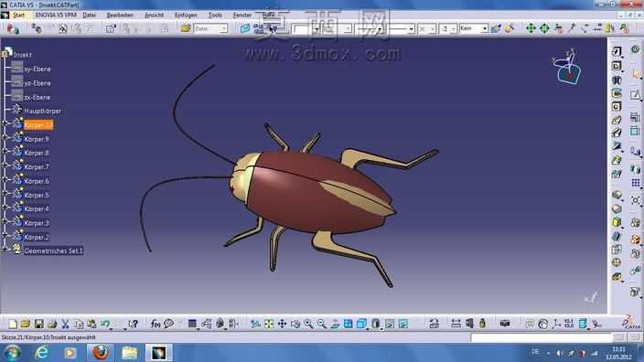The height and width of the screenshot is (362, 644).
Task: Select the Körper.3 tree item
Action: [x=37, y=223]
